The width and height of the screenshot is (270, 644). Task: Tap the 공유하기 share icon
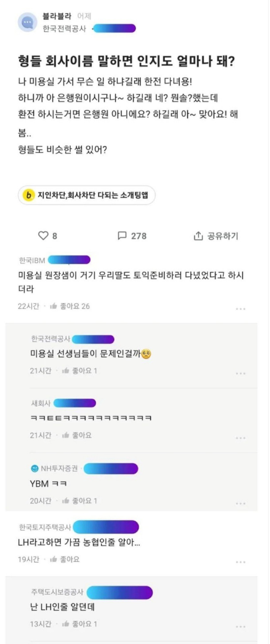point(198,236)
